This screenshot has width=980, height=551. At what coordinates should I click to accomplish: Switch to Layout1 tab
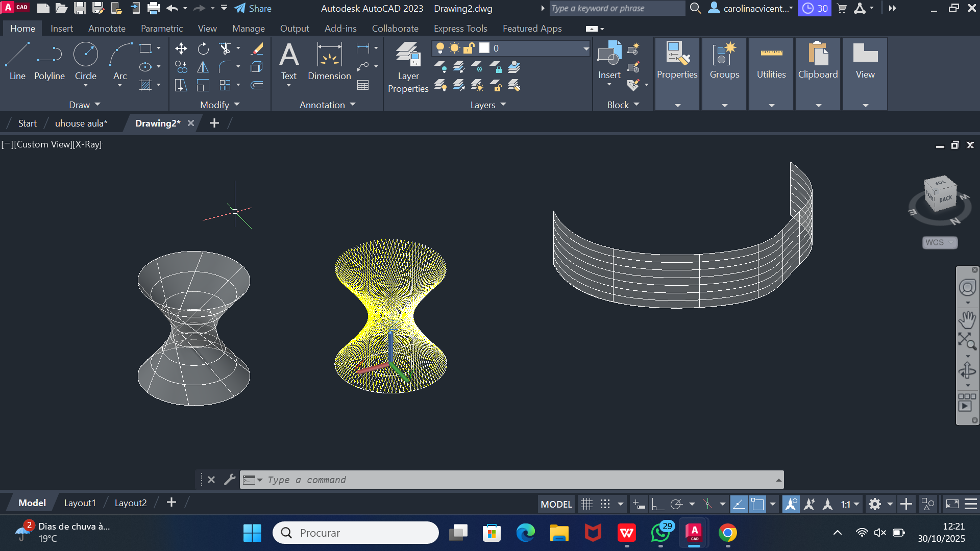point(80,503)
